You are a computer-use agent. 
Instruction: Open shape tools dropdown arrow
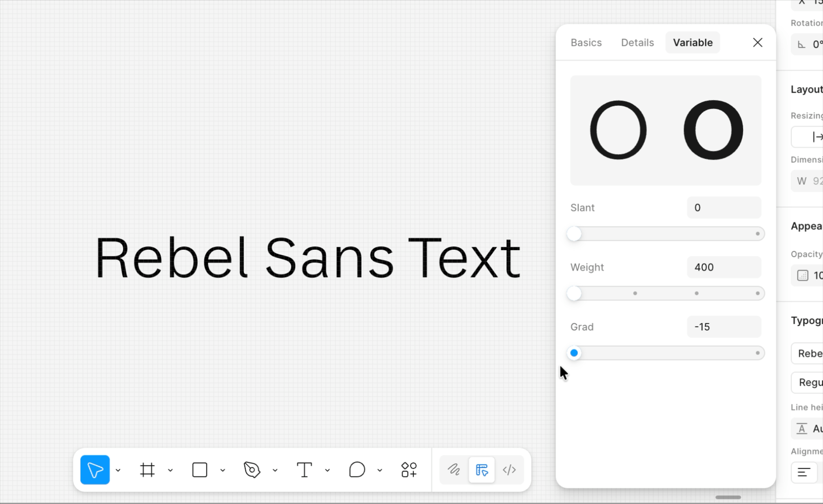pos(223,470)
